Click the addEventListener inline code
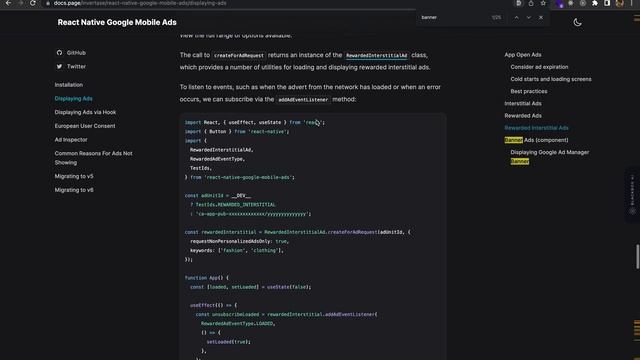 303,100
